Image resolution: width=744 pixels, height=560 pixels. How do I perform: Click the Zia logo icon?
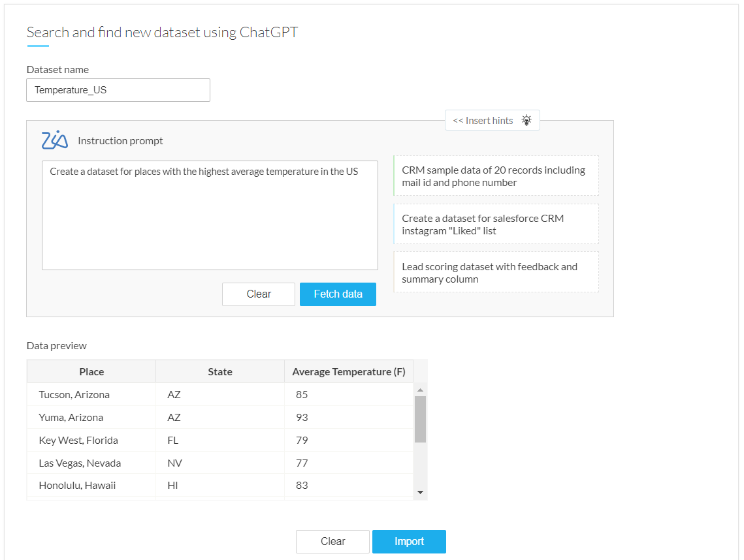click(x=54, y=140)
